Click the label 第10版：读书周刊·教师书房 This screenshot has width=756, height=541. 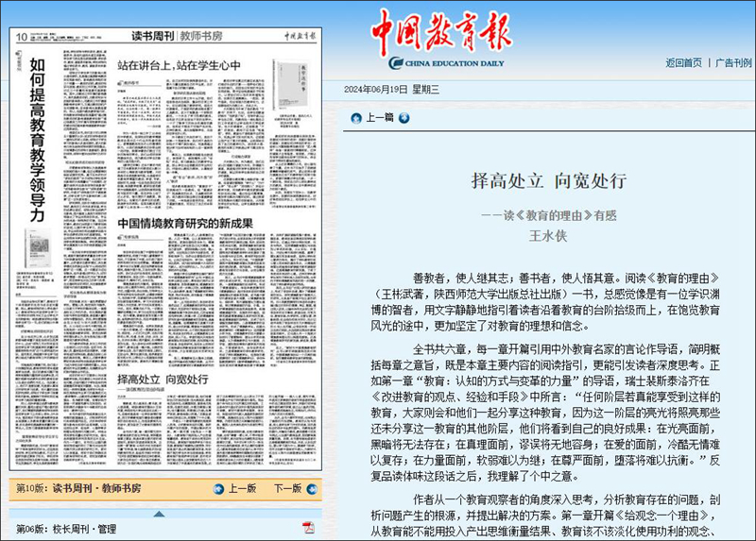[x=78, y=488]
